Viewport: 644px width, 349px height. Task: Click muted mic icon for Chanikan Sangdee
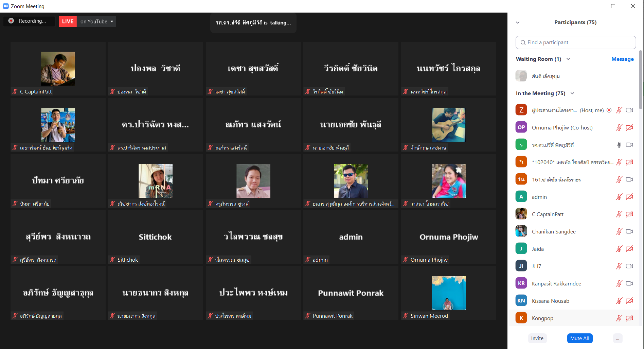619,231
